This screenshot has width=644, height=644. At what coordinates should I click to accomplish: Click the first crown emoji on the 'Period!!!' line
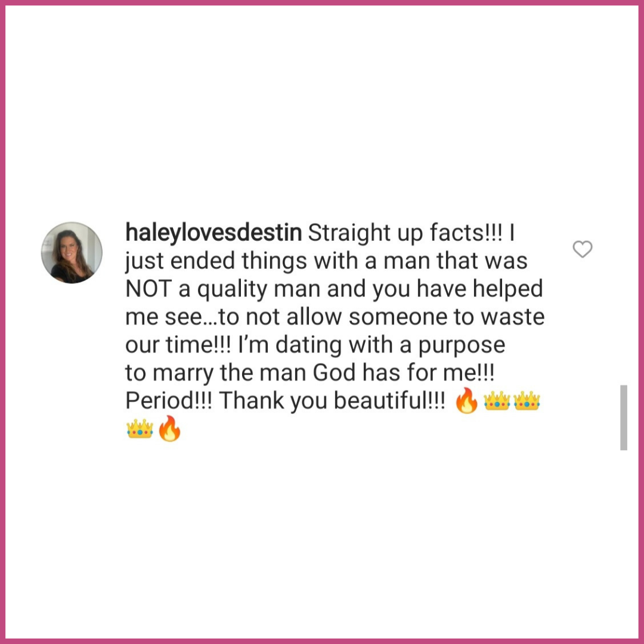497,401
